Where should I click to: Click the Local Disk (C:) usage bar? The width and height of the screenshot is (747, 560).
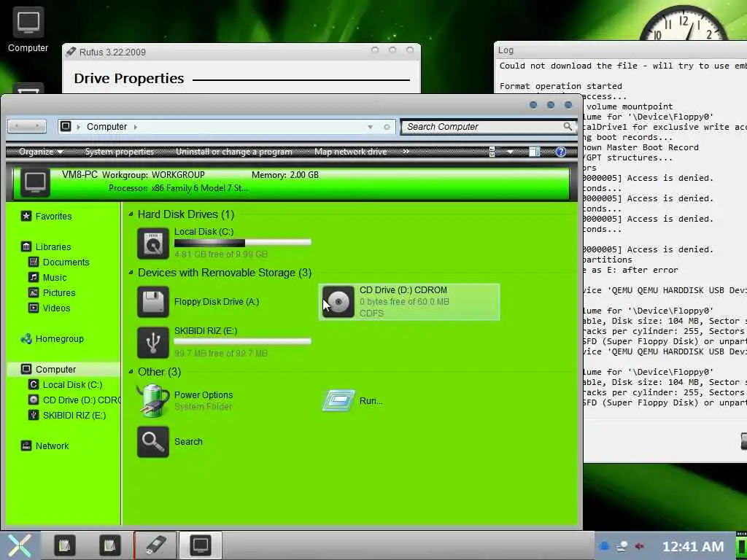(242, 243)
